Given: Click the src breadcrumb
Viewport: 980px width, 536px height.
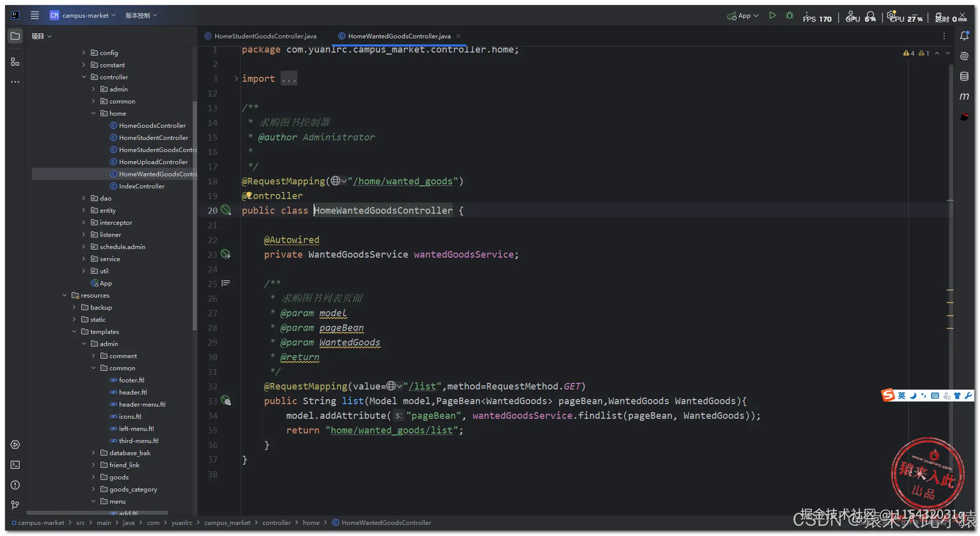Looking at the screenshot, I should tap(80, 523).
